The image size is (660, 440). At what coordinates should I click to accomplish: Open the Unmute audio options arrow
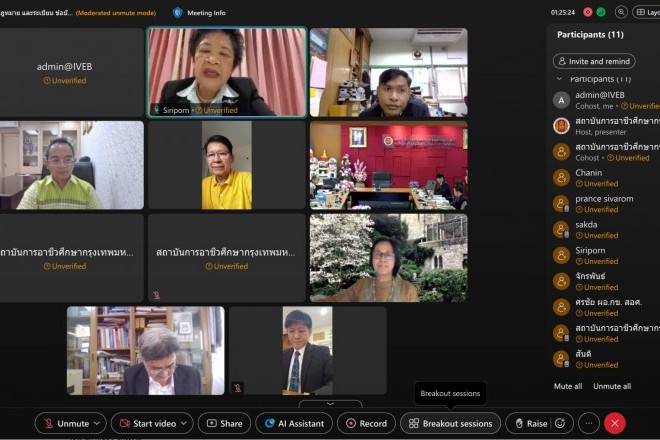pyautogui.click(x=97, y=423)
